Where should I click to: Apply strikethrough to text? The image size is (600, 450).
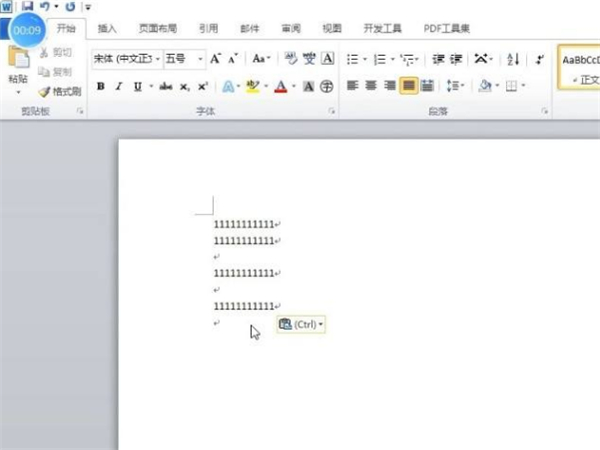coord(166,86)
